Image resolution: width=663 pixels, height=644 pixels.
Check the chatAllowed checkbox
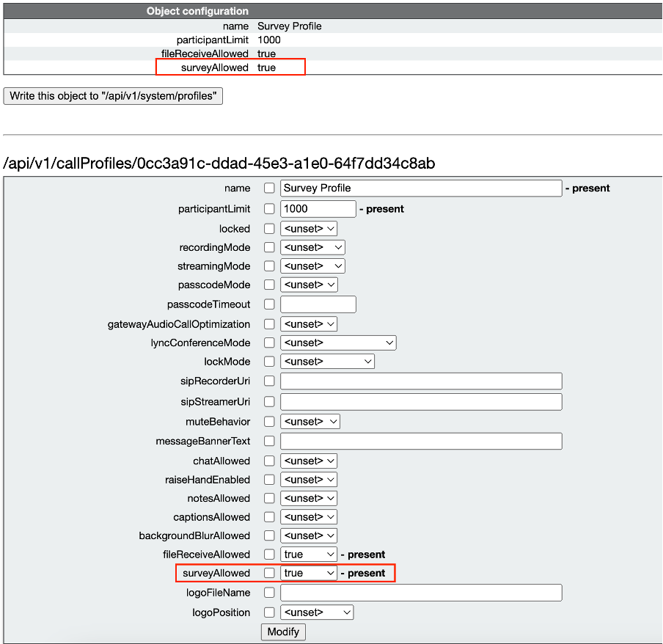[269, 461]
